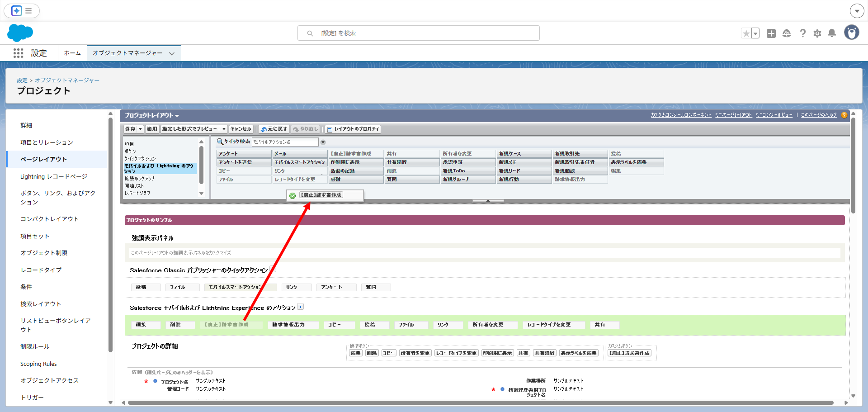868x412 pixels.
Task: Open the setup gear icon
Action: 817,33
